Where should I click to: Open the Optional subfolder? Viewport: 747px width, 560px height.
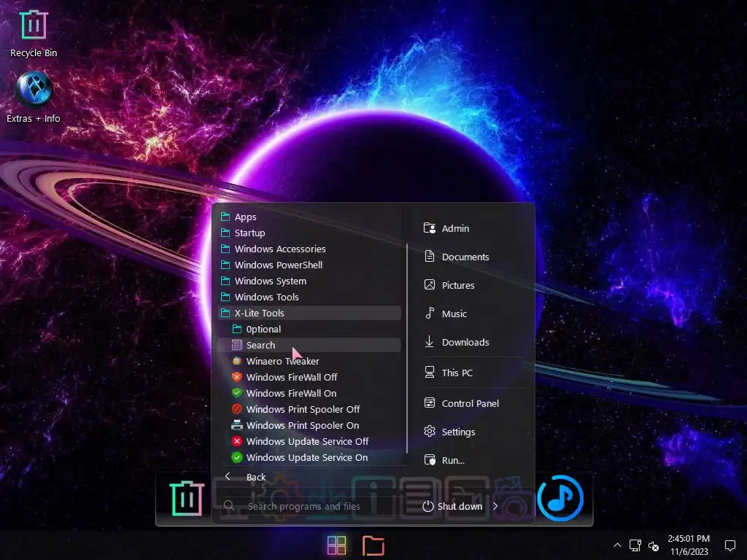point(309,329)
